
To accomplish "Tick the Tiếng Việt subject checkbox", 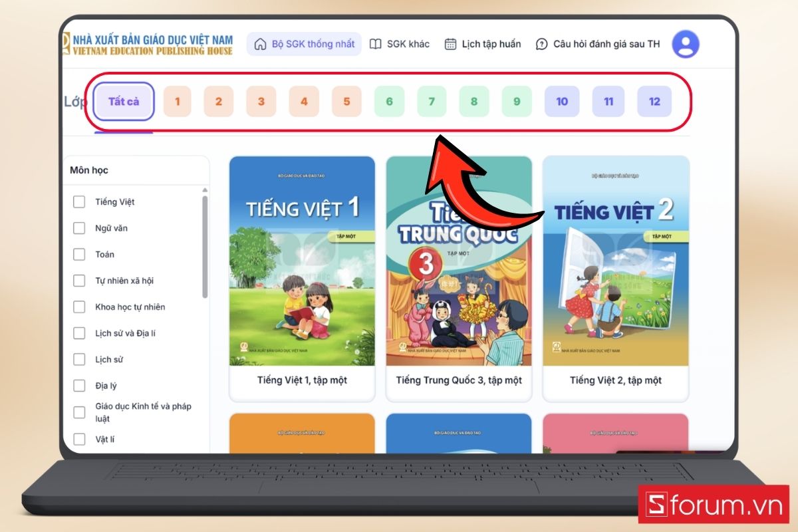I will click(x=79, y=201).
